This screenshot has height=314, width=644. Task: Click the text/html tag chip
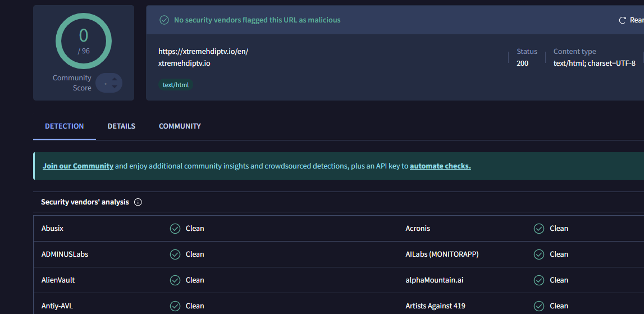pyautogui.click(x=176, y=85)
